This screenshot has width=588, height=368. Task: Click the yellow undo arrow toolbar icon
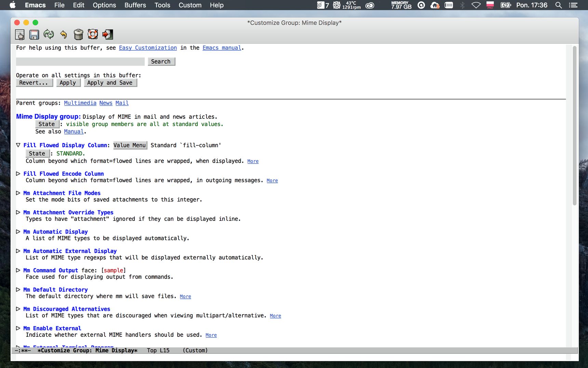64,34
